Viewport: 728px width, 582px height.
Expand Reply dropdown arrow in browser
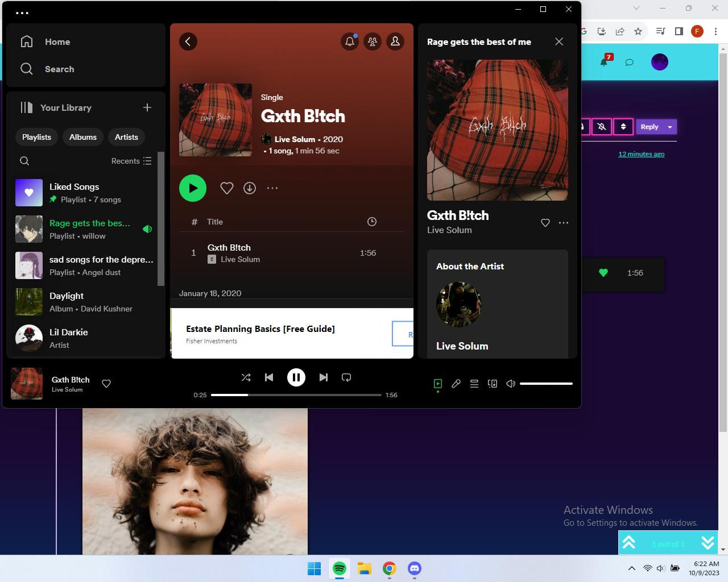click(670, 127)
